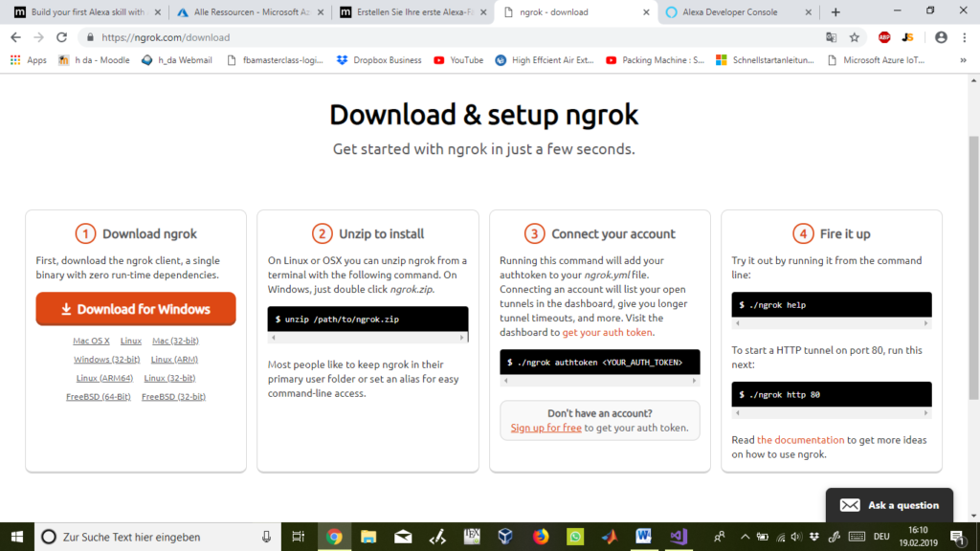Open 'the documentation' link
The height and width of the screenshot is (551, 980).
801,440
